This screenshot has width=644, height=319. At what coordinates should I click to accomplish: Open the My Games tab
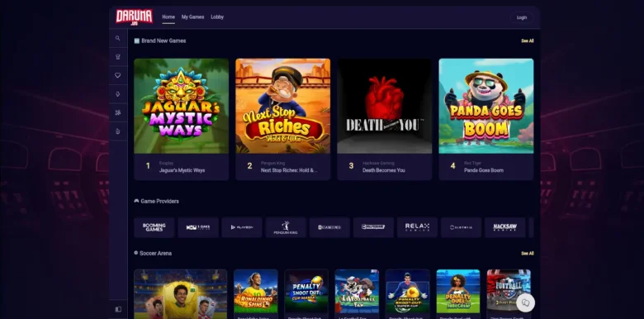tap(192, 17)
